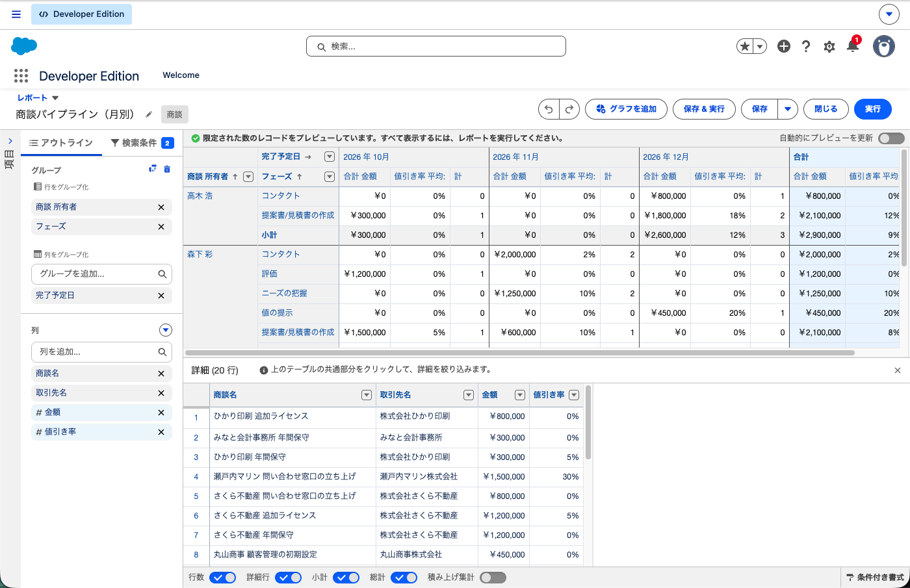This screenshot has width=910, height=588.
Task: Click the Redo arrow button
Action: point(569,109)
